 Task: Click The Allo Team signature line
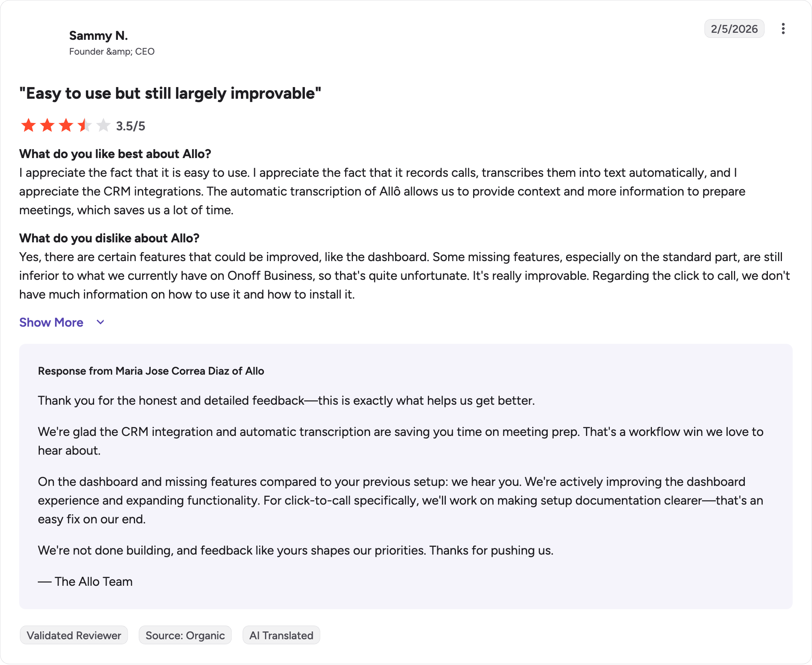pos(85,581)
